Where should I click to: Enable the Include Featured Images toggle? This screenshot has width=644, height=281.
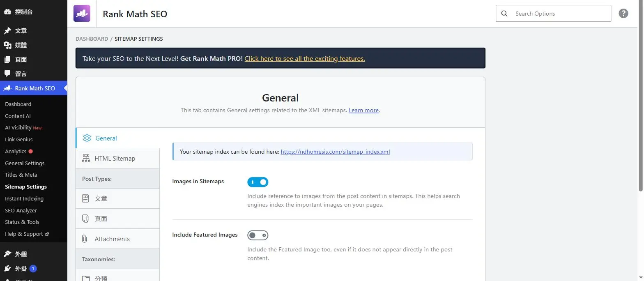point(258,235)
